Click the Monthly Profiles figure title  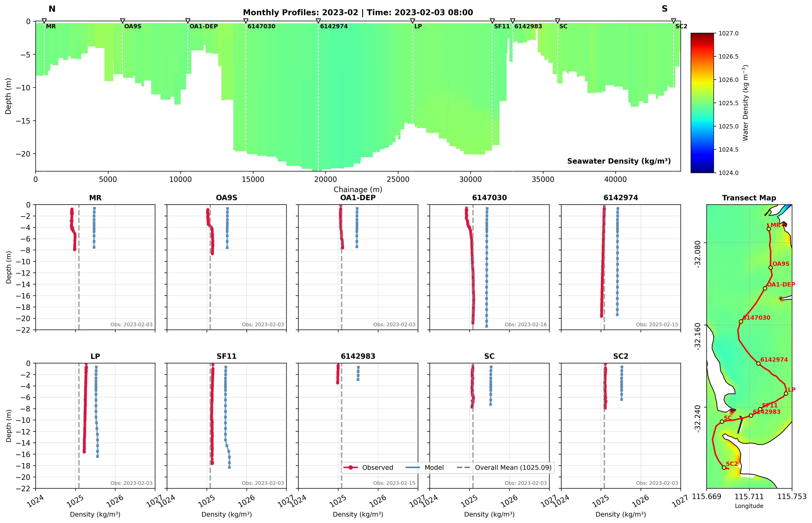(358, 13)
